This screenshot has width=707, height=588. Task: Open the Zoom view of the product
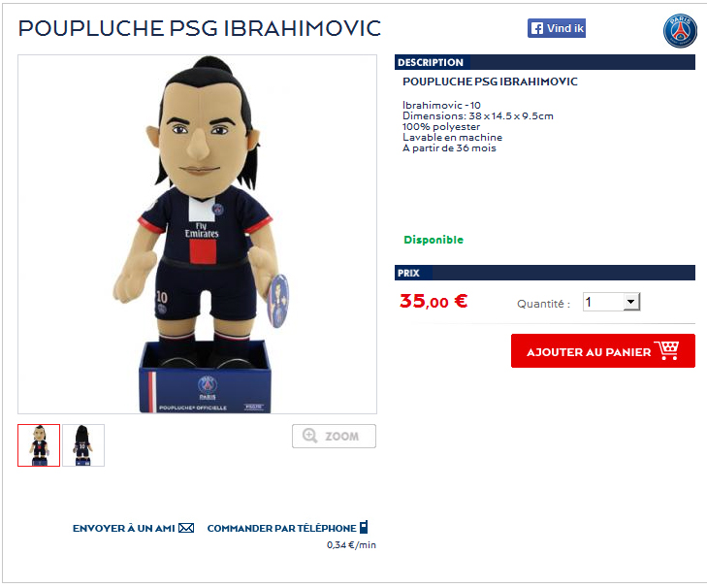(x=334, y=436)
